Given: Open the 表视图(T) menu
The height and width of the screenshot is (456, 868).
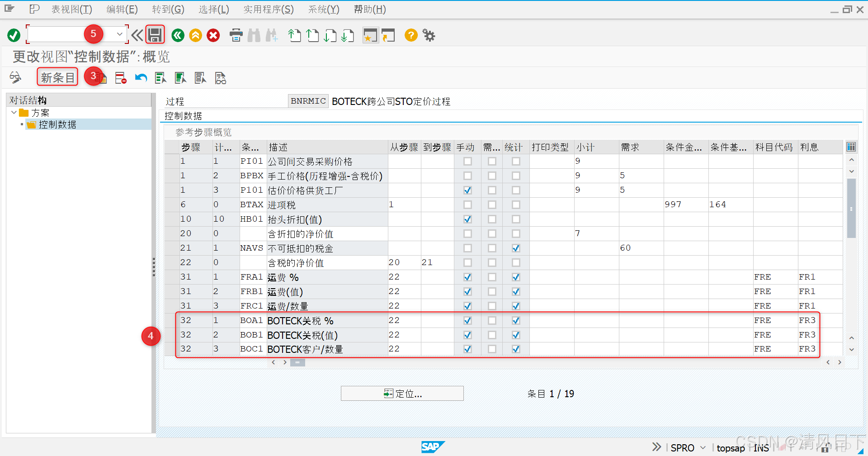Looking at the screenshot, I should click(71, 9).
